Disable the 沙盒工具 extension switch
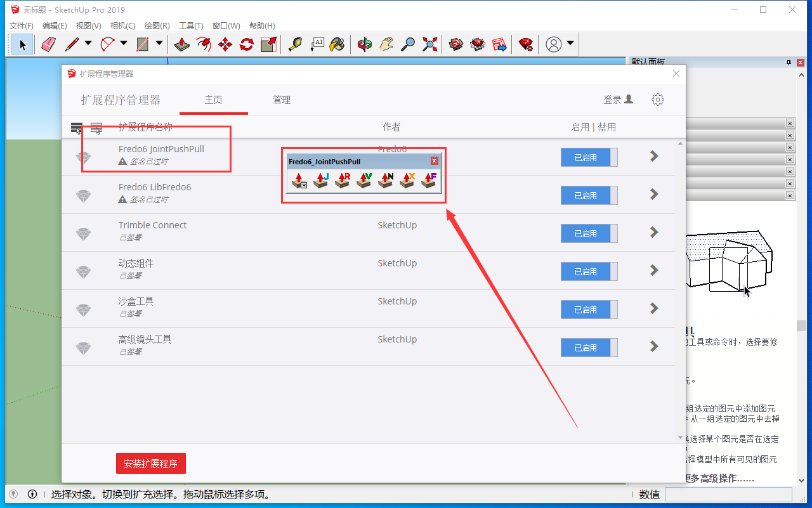This screenshot has width=812, height=508. click(x=589, y=309)
